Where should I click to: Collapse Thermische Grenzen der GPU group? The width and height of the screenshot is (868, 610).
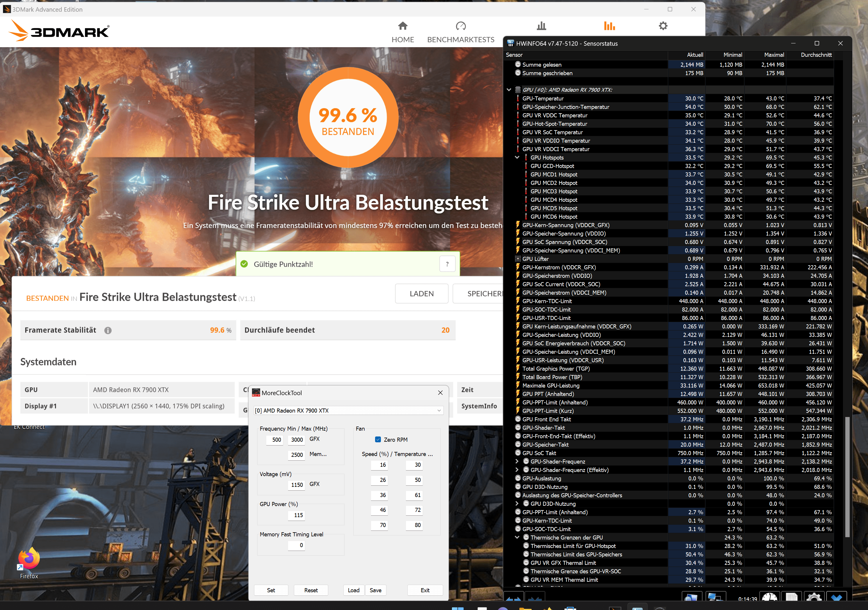517,537
